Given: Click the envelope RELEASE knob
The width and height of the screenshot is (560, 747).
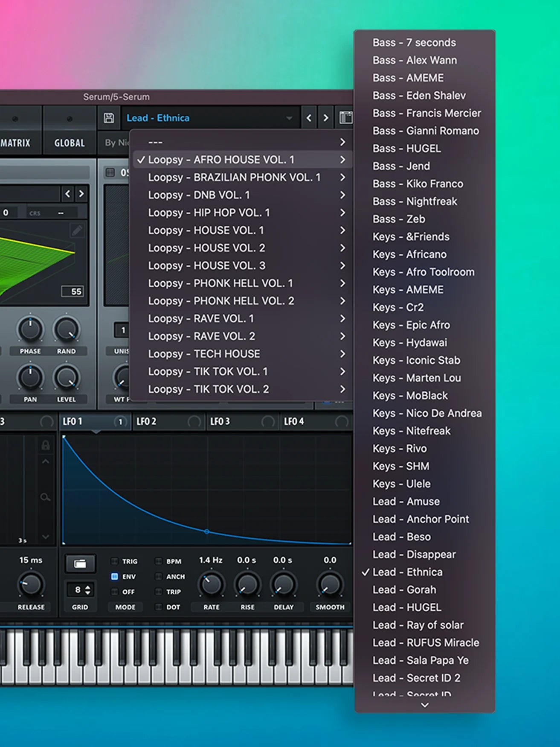Looking at the screenshot, I should [31, 585].
